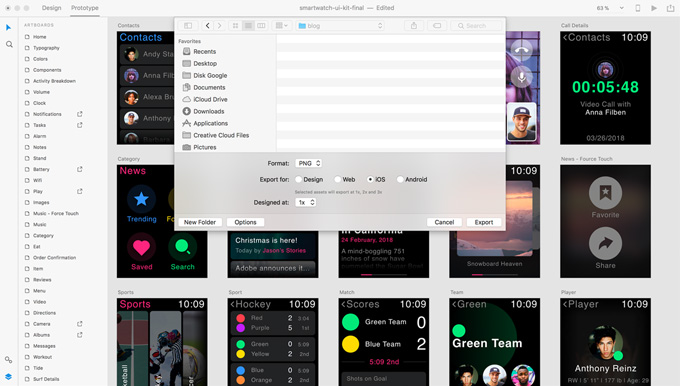
Task: Click the export marker icon beside Notifications artboard
Action: pyautogui.click(x=80, y=114)
